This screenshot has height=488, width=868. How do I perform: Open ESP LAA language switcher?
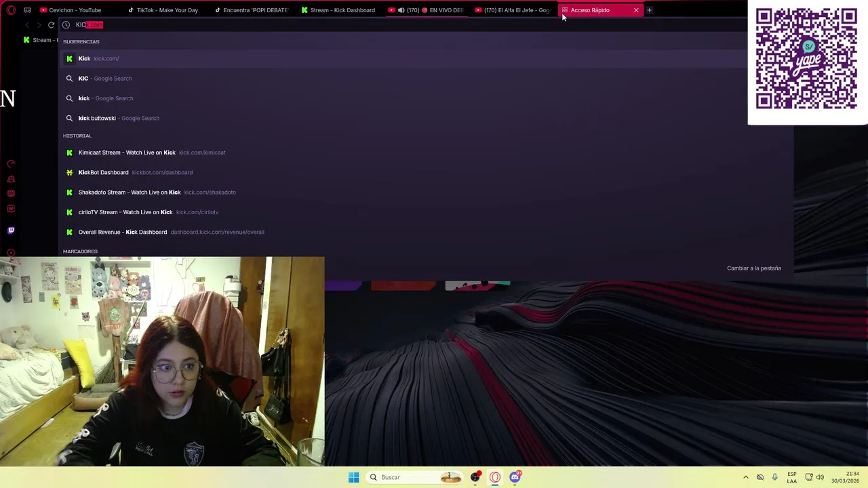[792, 477]
